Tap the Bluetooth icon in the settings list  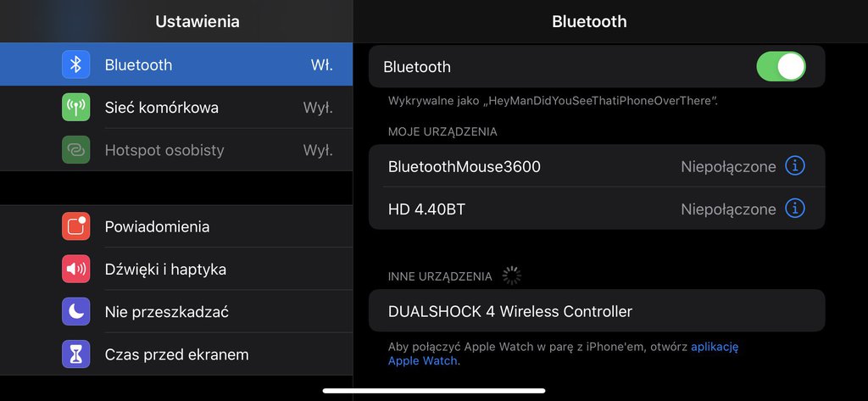click(75, 64)
